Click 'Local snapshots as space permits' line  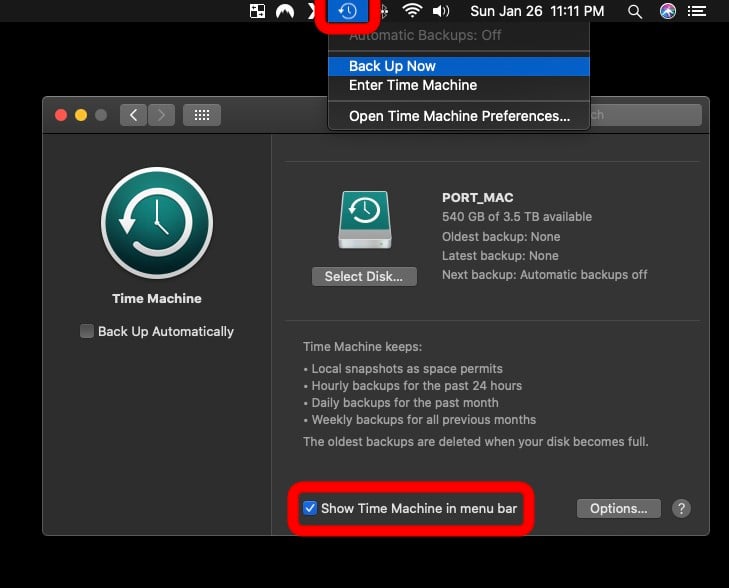[x=407, y=369]
